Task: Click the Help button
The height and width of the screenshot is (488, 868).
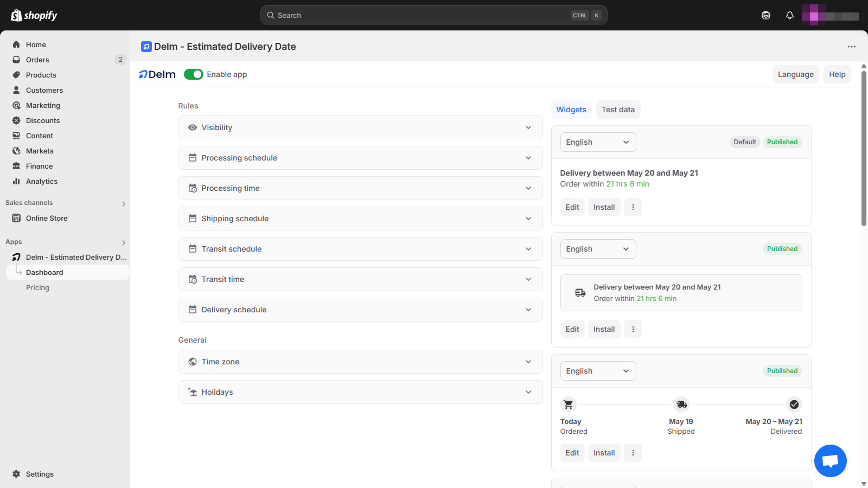Action: [837, 74]
